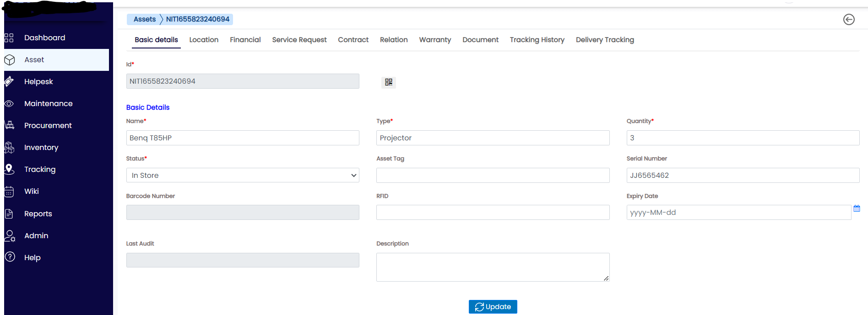
Task: Click the Last Audit field
Action: 243,260
